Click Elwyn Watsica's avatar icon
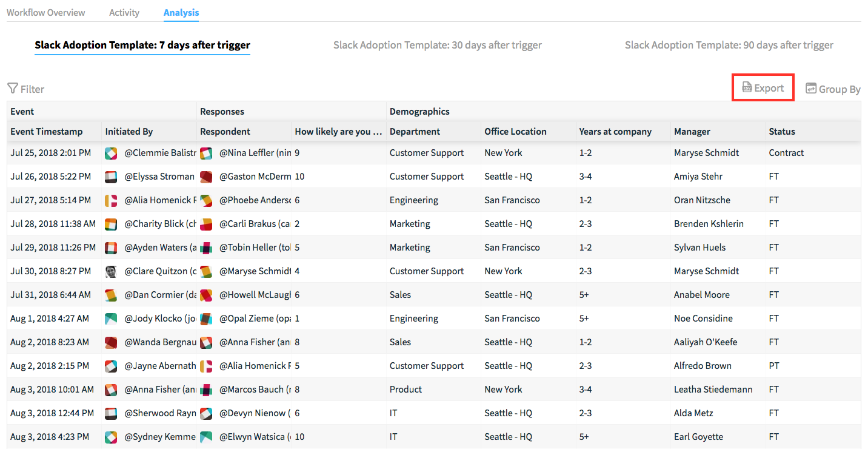Viewport: 868px width, 449px height. (x=206, y=437)
